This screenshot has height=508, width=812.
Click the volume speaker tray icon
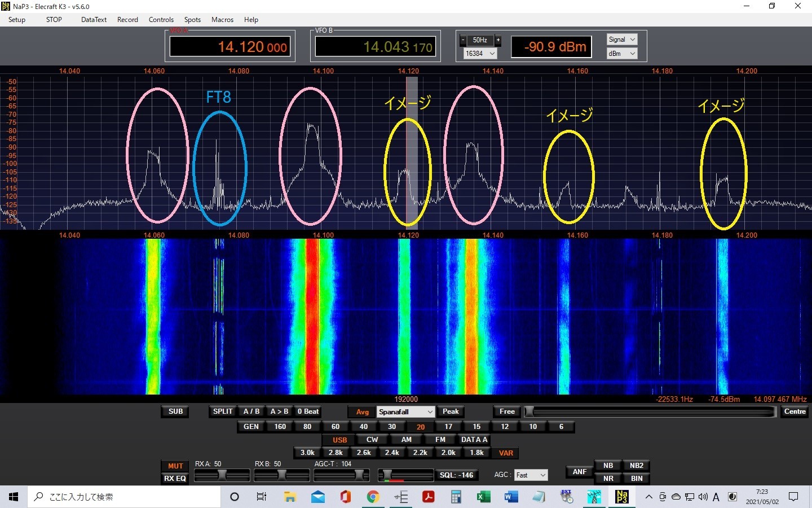point(703,497)
